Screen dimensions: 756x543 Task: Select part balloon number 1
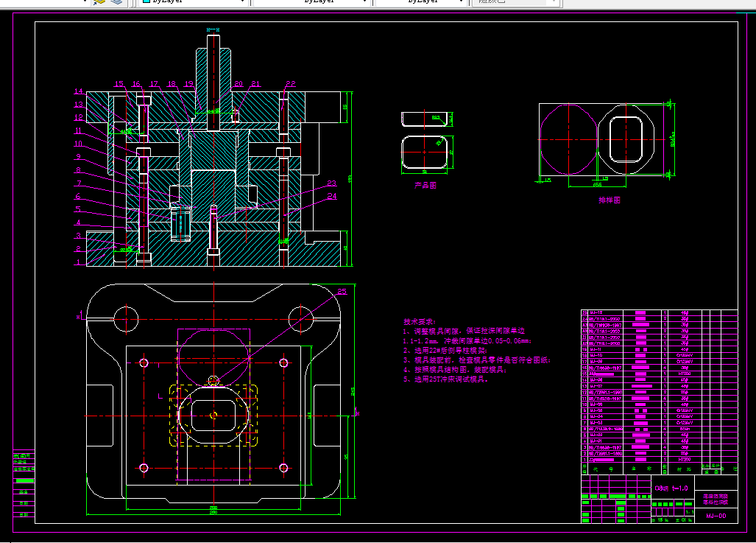coord(78,262)
